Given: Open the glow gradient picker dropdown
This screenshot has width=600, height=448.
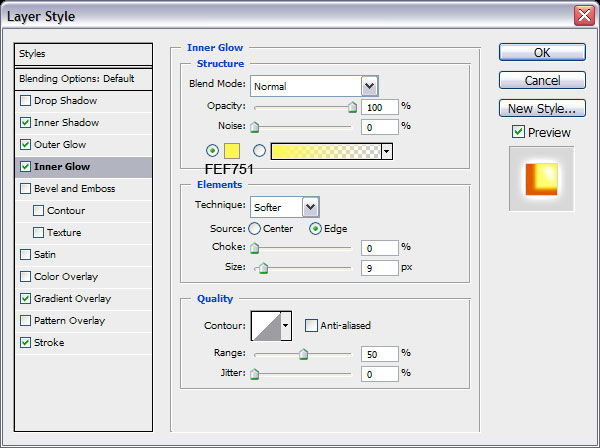Looking at the screenshot, I should [386, 151].
